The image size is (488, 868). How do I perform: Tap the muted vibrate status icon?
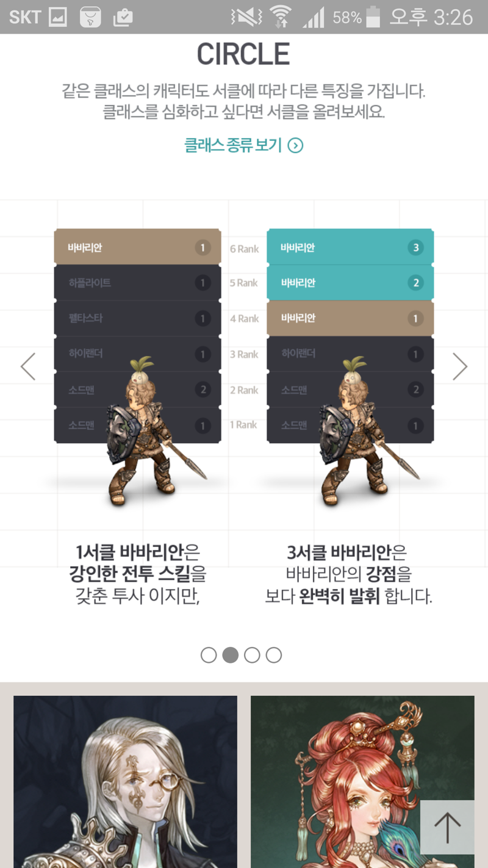246,17
